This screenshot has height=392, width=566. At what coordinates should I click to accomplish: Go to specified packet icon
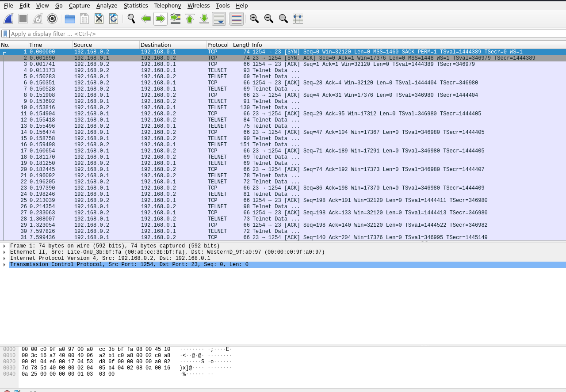coord(175,19)
